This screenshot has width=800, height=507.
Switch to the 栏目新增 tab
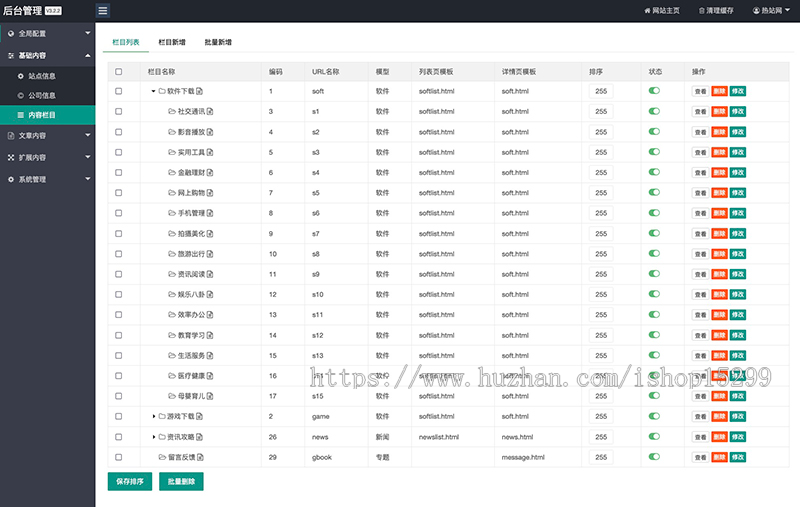click(x=172, y=42)
